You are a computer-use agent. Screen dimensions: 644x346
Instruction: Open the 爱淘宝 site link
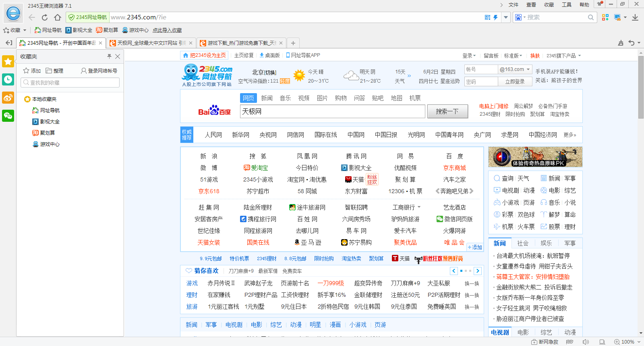pyautogui.click(x=256, y=168)
